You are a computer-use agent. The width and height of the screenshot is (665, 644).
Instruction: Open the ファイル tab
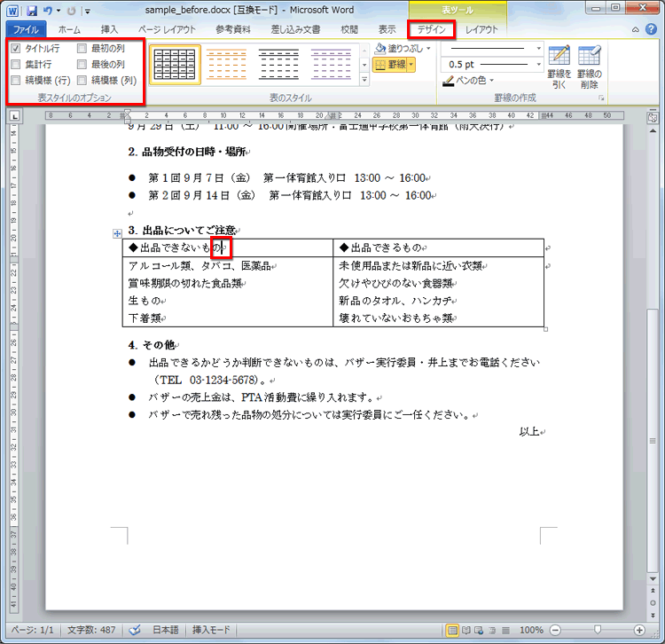click(x=26, y=29)
